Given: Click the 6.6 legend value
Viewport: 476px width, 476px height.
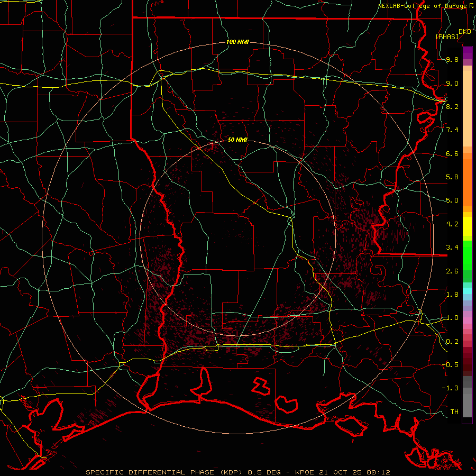Looking at the screenshot, I should coord(452,153).
